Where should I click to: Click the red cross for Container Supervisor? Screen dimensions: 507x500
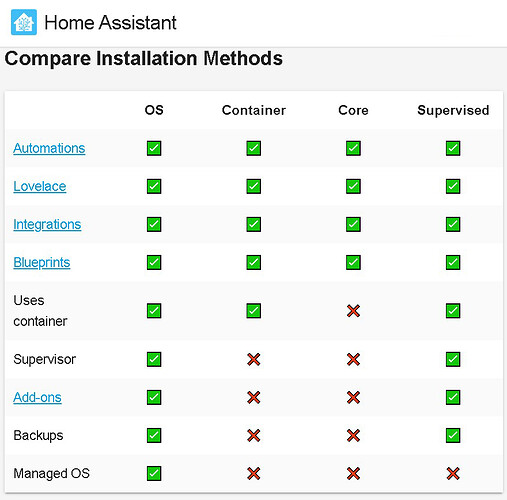coord(254,359)
